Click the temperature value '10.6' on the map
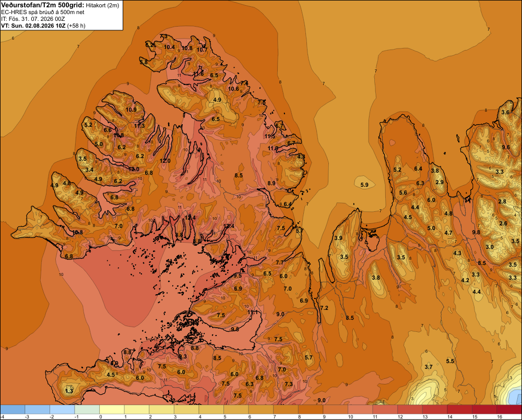 233,89
